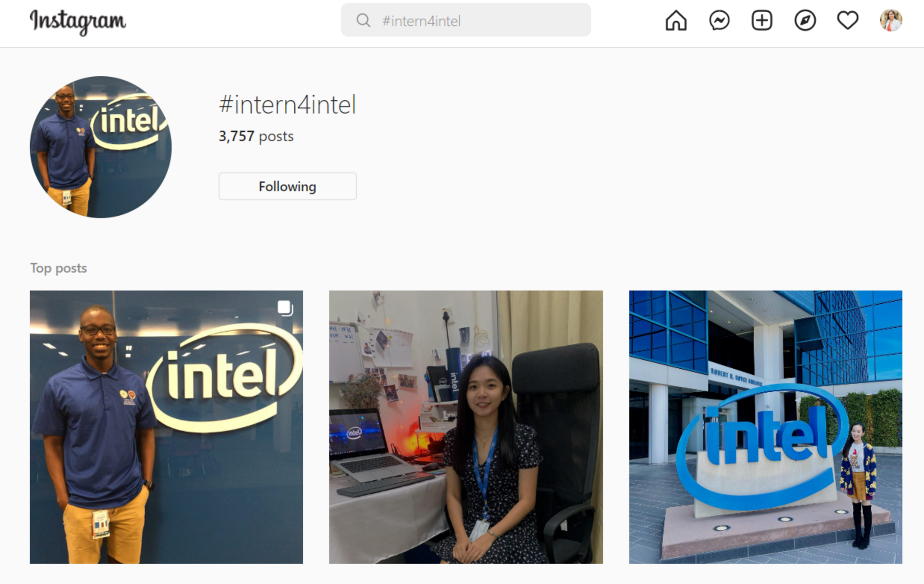
Task: Click the Robert N. Noyce building sign
Action: point(735,376)
